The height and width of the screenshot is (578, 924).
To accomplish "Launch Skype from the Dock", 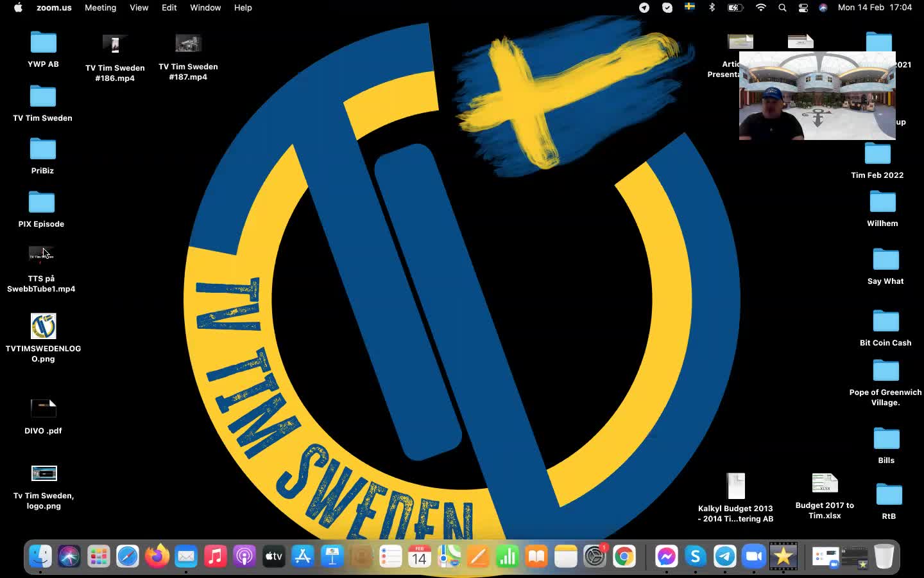I will click(x=696, y=556).
